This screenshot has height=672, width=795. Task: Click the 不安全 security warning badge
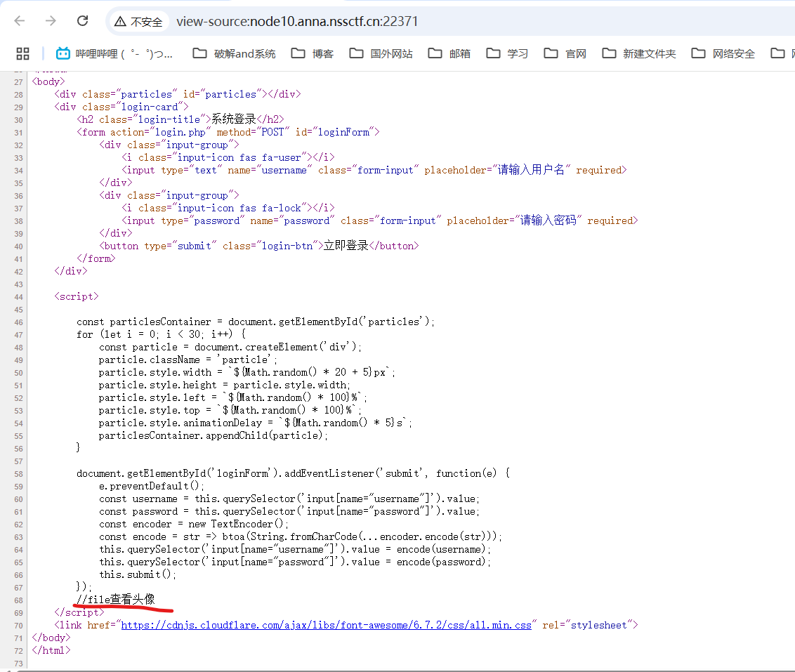(138, 22)
